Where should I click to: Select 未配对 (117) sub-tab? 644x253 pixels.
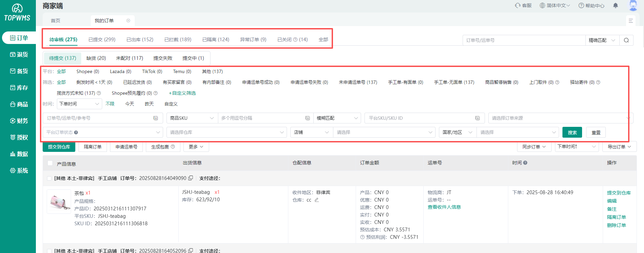130,58
